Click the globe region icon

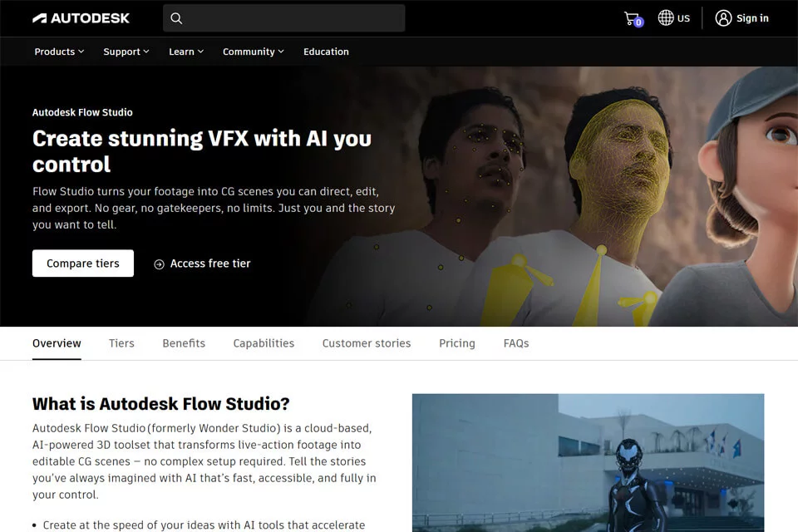click(665, 17)
